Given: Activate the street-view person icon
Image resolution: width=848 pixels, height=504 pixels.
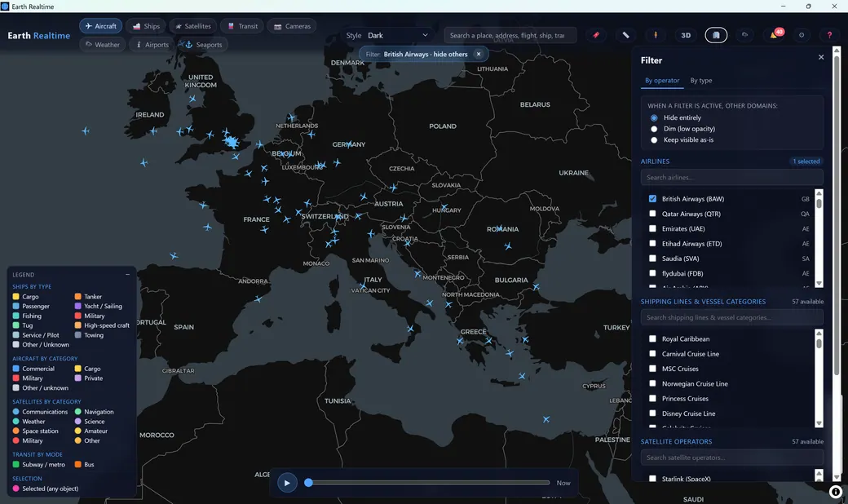Looking at the screenshot, I should click(x=656, y=35).
